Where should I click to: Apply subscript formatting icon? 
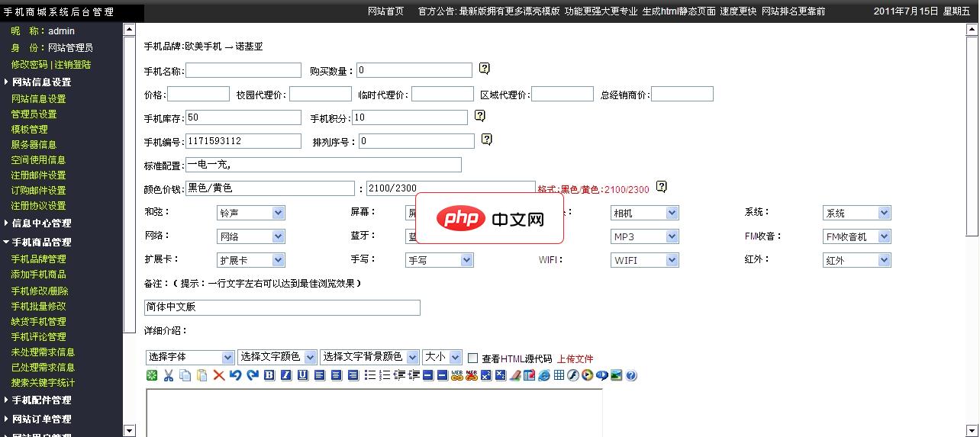click(501, 375)
